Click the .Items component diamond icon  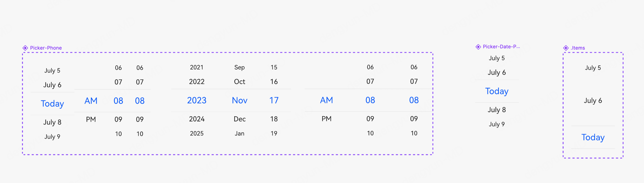click(566, 48)
